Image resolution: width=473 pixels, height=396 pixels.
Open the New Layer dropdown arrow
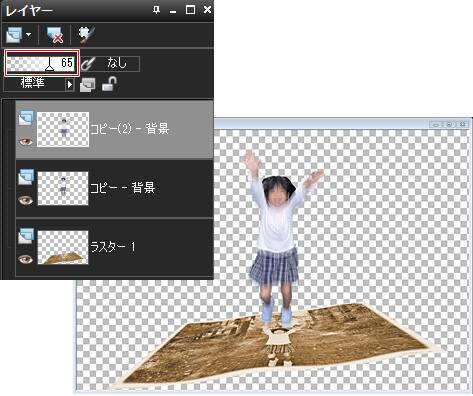click(29, 34)
